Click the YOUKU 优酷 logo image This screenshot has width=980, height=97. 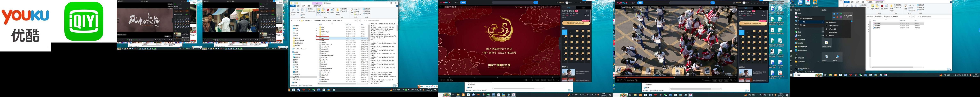(25, 25)
